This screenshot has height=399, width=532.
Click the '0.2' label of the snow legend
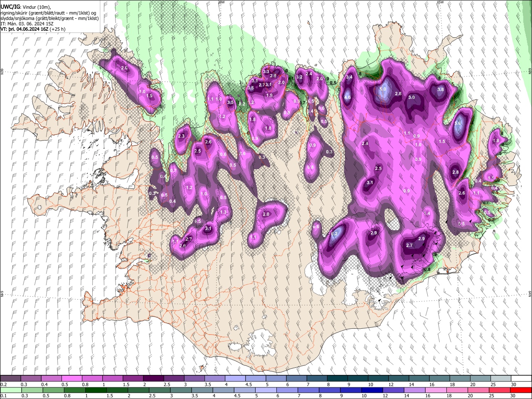click(x=3, y=385)
